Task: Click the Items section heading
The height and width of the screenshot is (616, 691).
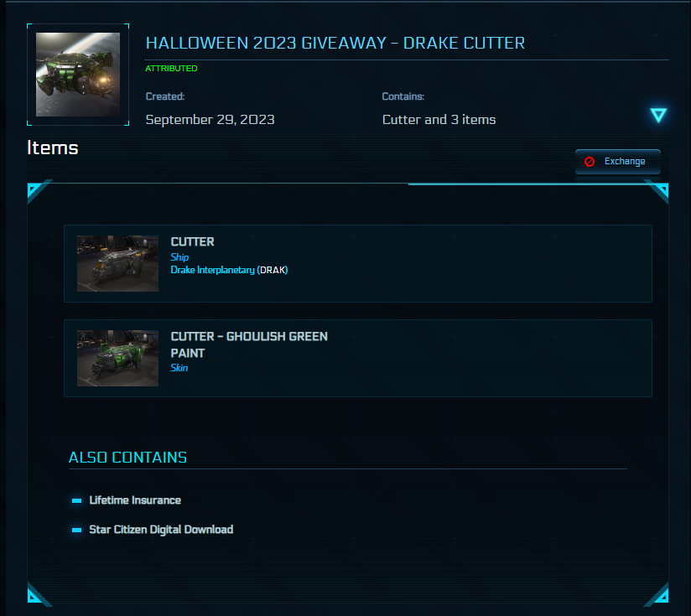Action: coord(53,148)
